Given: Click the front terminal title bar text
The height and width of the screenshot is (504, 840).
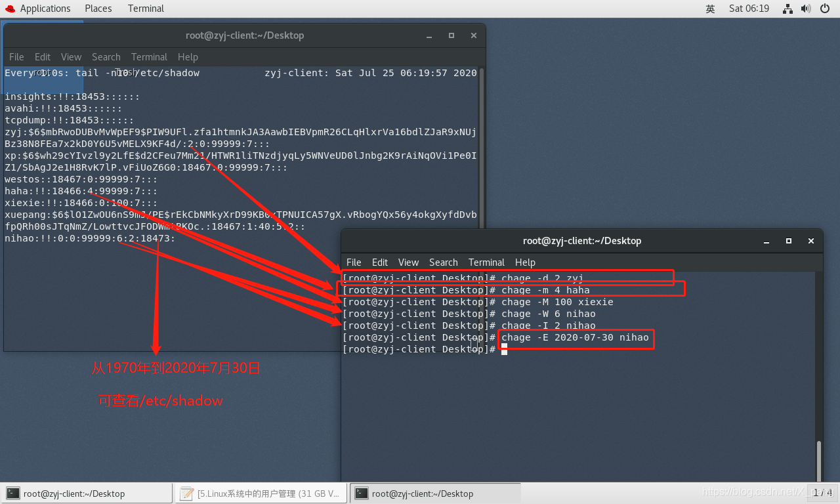Looking at the screenshot, I should coord(582,241).
